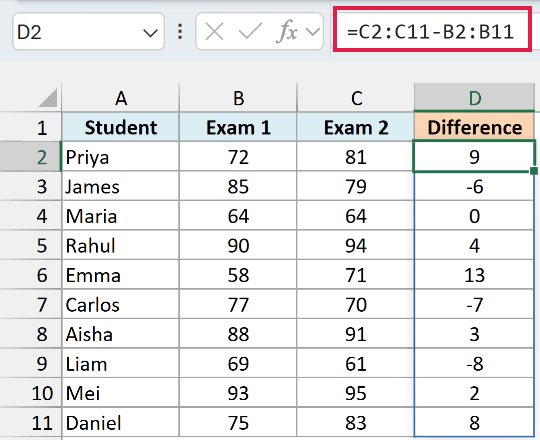Screen dimensions: 540x440
Task: Click the fill handle on cell D2
Action: click(534, 171)
